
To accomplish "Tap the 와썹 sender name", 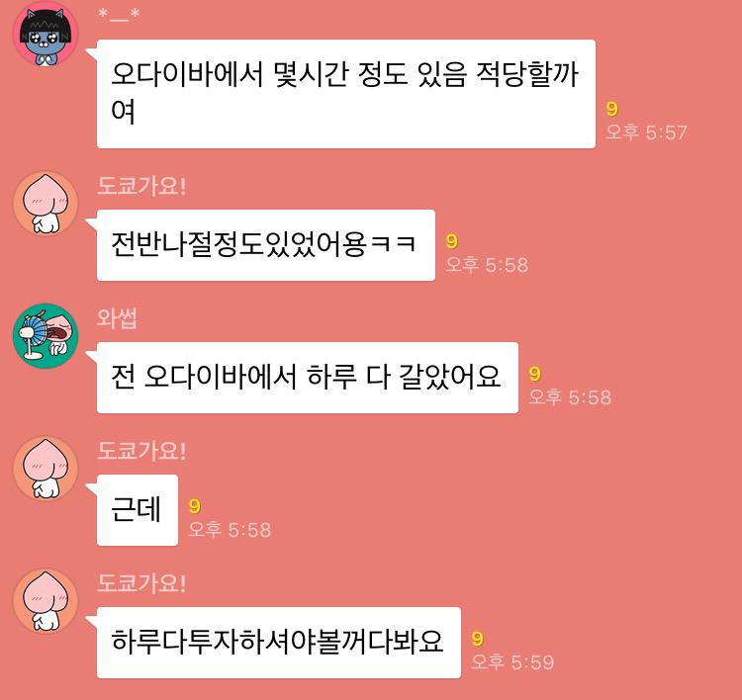I will point(117,318).
